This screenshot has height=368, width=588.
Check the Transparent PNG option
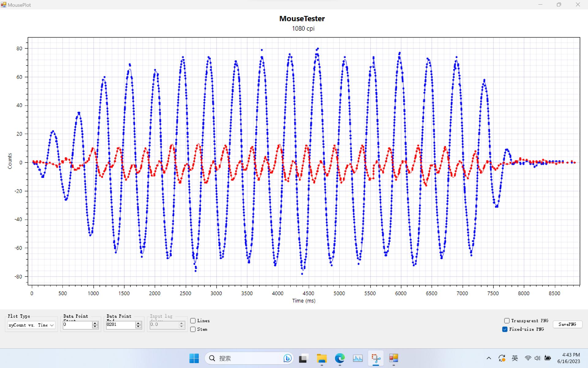pos(507,321)
